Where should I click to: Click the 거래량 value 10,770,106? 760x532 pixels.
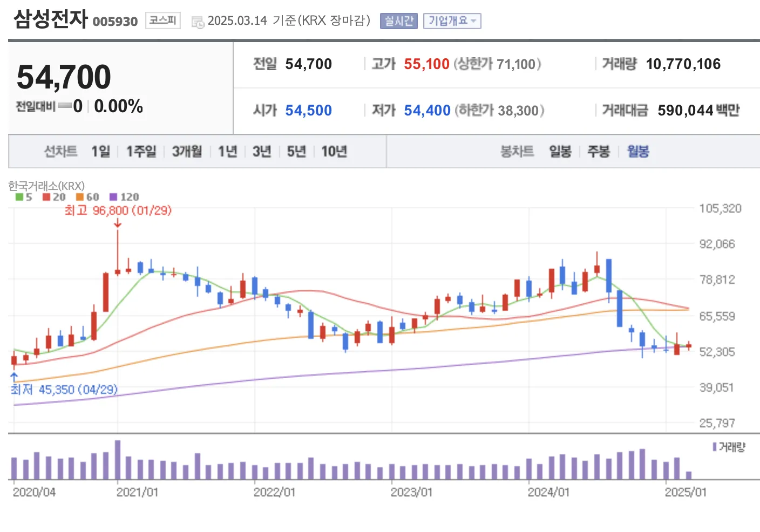(683, 64)
